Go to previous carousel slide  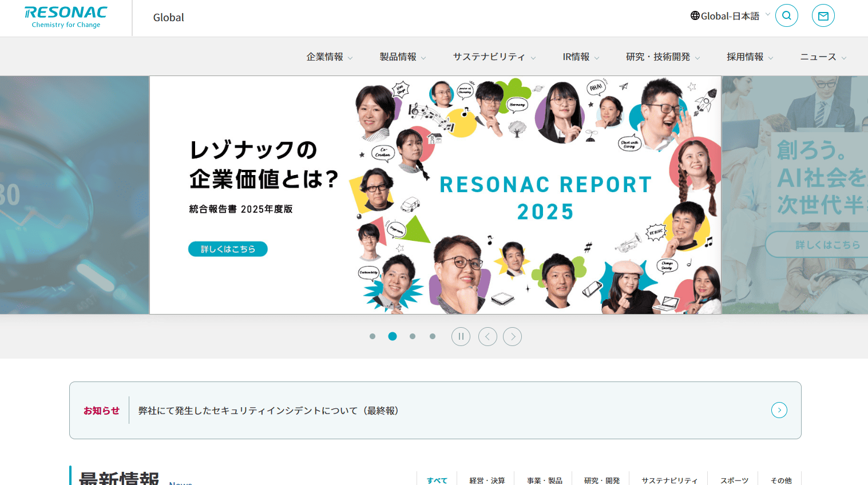pyautogui.click(x=487, y=336)
